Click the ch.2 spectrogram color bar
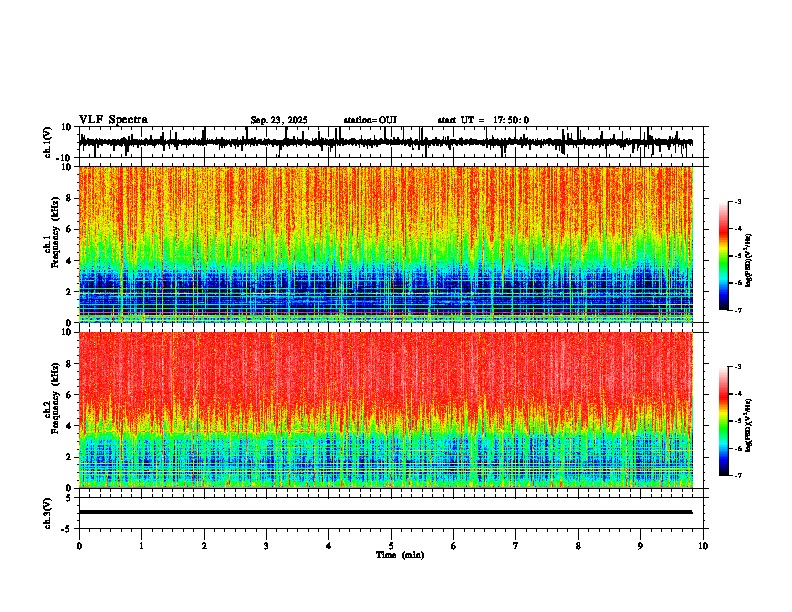 tap(723, 421)
